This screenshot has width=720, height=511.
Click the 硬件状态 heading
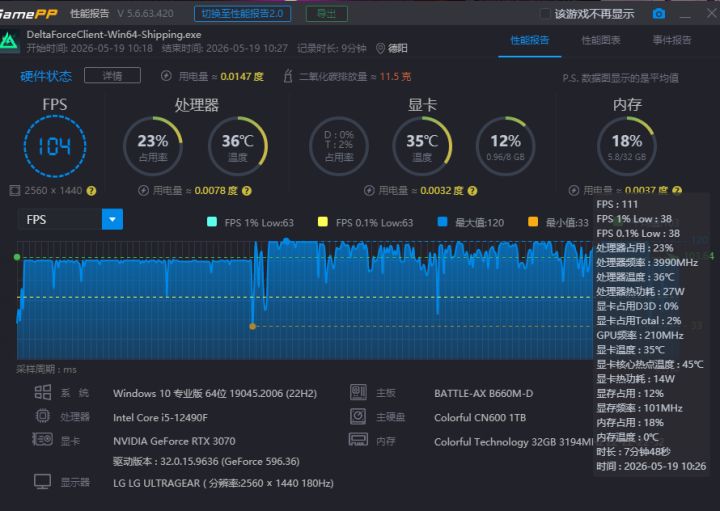pos(46,76)
